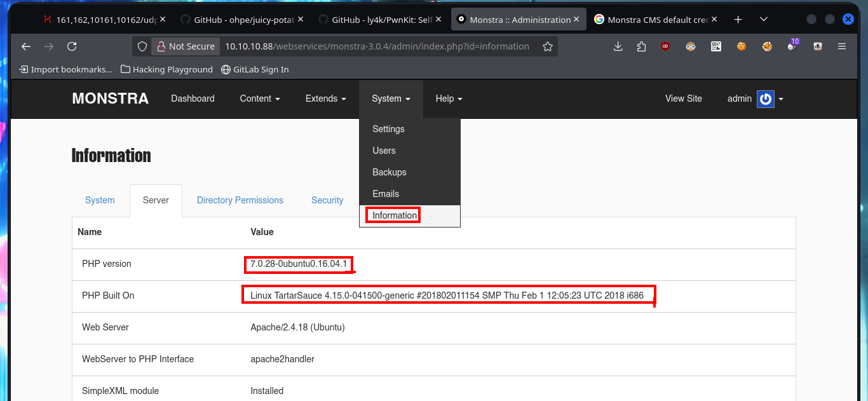This screenshot has height=401, width=868.
Task: Expand the Content dropdown menu
Action: click(x=260, y=99)
